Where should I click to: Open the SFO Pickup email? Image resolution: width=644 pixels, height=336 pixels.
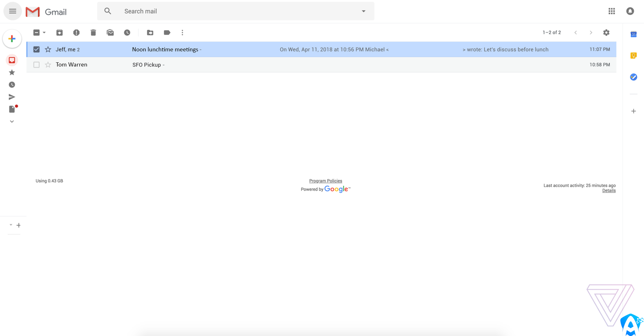pyautogui.click(x=321, y=65)
